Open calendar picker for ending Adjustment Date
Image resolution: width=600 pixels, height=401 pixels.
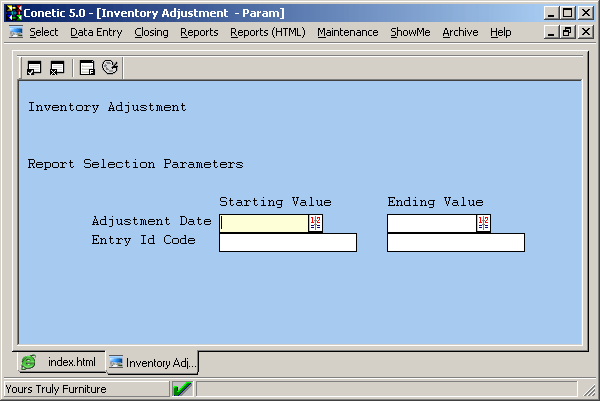(x=483, y=223)
